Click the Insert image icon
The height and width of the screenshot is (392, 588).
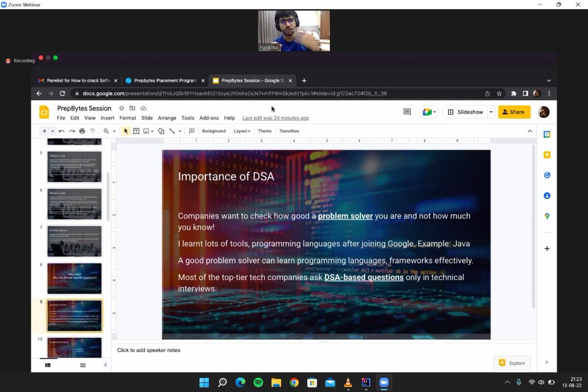(x=146, y=131)
